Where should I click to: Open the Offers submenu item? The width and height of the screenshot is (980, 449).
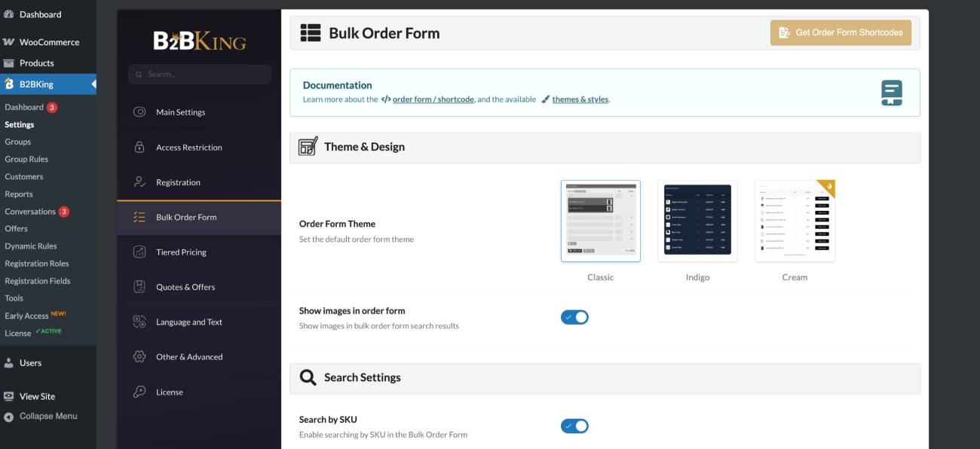pyautogui.click(x=16, y=228)
